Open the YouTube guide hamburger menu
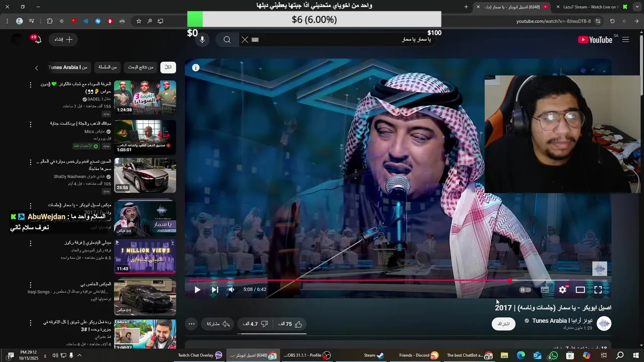644x362 pixels. 625,40
